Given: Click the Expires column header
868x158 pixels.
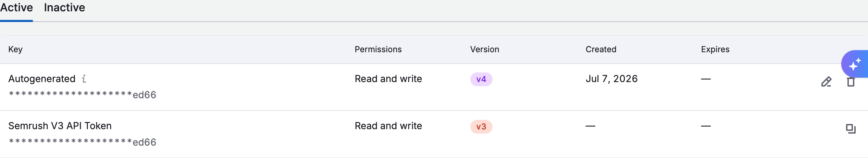Looking at the screenshot, I should pyautogui.click(x=715, y=49).
